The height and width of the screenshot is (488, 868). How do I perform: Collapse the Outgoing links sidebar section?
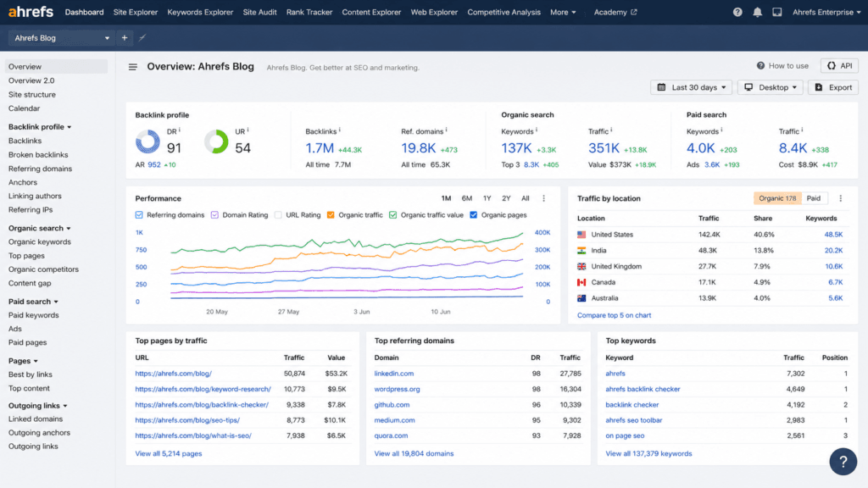pos(37,406)
